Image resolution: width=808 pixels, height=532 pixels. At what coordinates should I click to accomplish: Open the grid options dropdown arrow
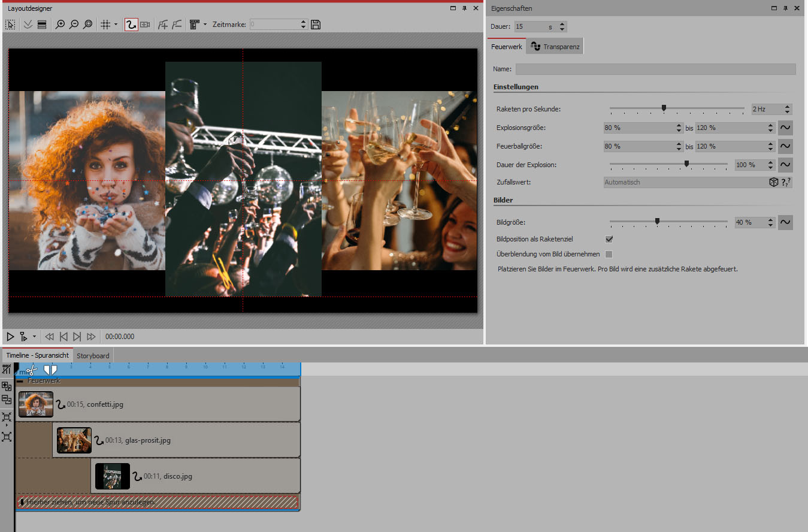(x=116, y=25)
